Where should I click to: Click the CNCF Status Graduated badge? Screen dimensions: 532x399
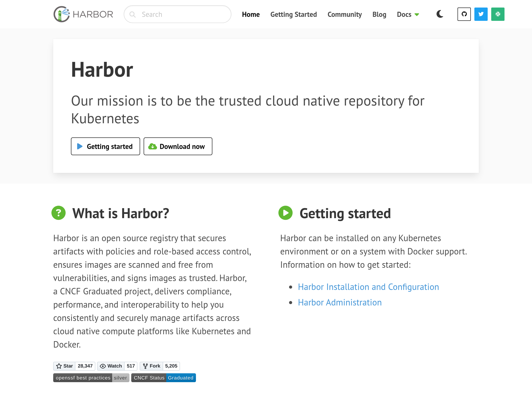(164, 377)
